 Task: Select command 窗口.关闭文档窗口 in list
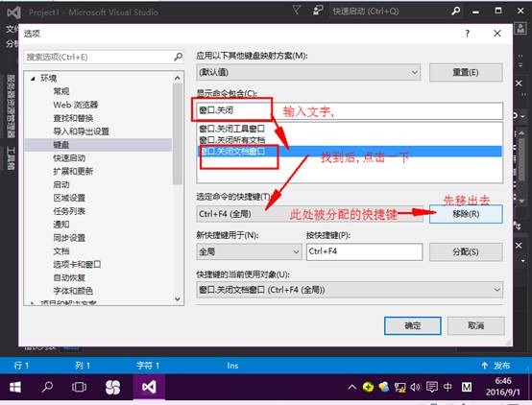pos(350,152)
